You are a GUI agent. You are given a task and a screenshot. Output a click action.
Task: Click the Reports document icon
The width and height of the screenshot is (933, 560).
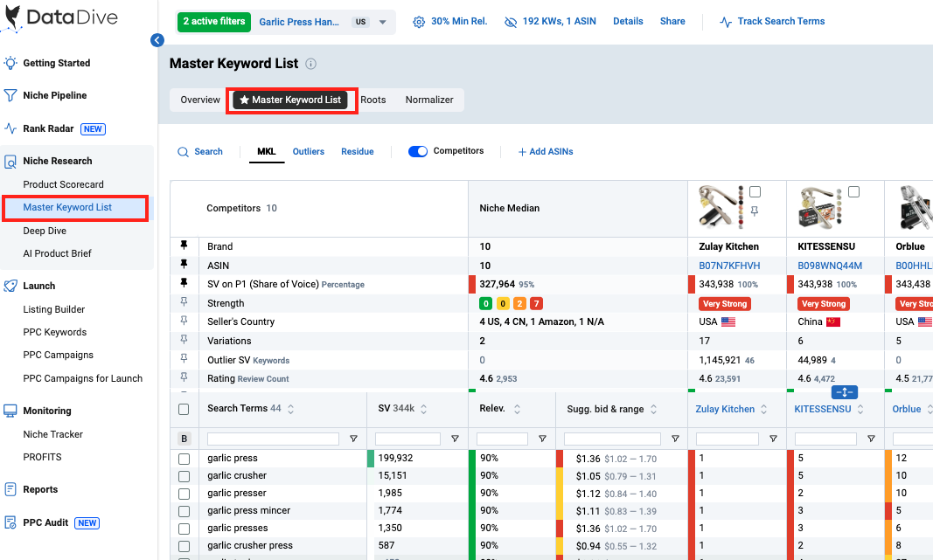click(10, 489)
